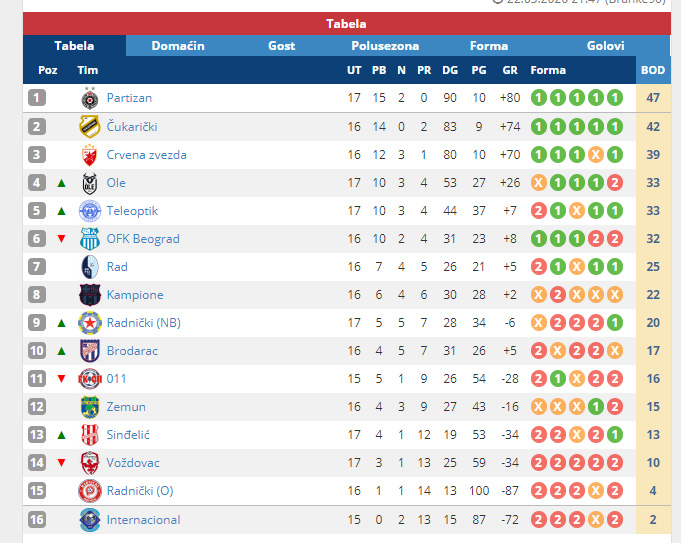681x543 pixels.
Task: Switch to the Domaćin tab
Action: pos(178,46)
